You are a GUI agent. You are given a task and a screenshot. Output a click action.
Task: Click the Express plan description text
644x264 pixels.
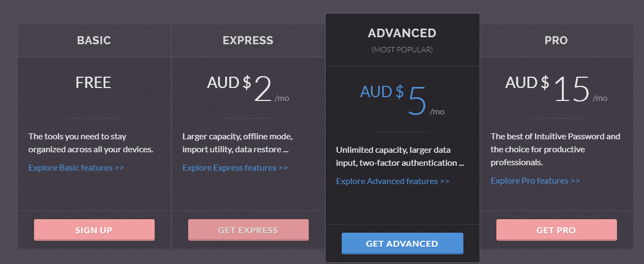click(237, 143)
